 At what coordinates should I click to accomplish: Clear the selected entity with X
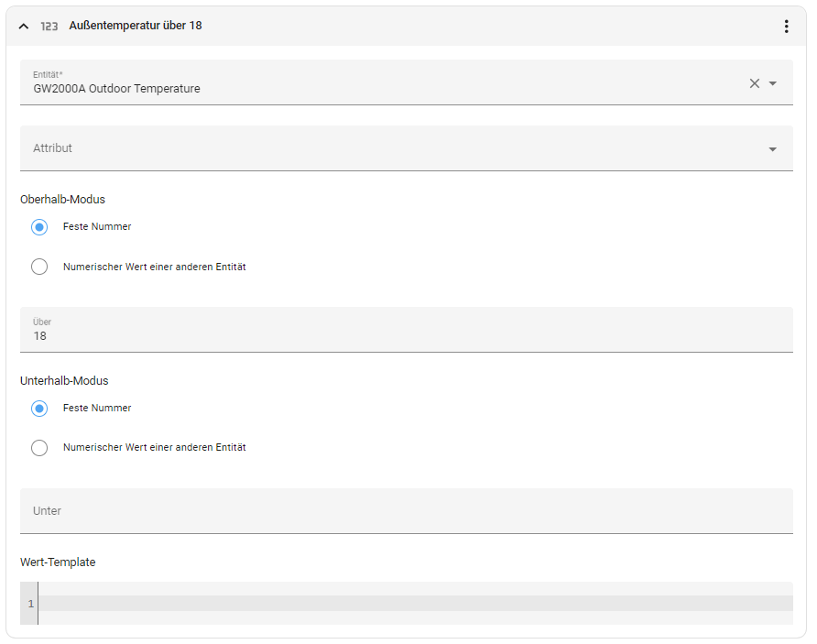755,83
